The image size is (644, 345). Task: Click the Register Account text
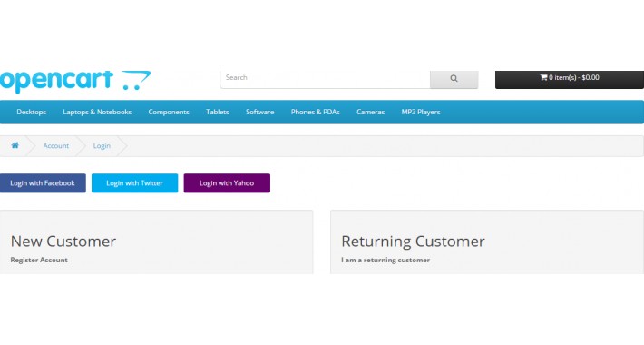[39, 260]
